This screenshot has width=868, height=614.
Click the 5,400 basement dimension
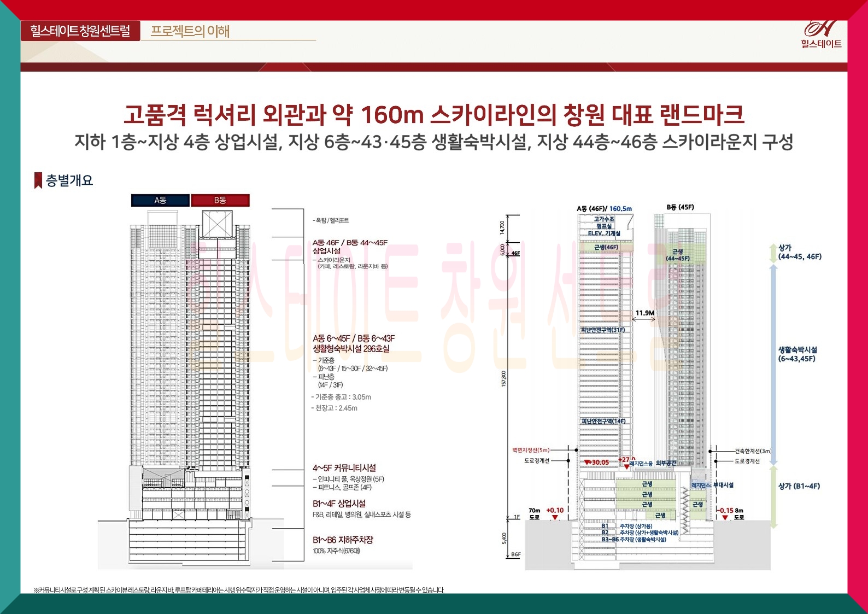[504, 538]
